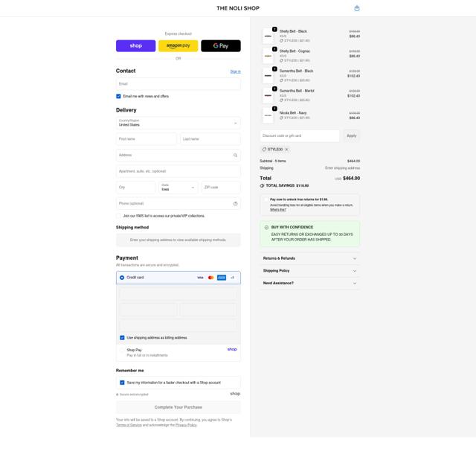
Task: Click the phone field help icon
Action: [x=235, y=203]
